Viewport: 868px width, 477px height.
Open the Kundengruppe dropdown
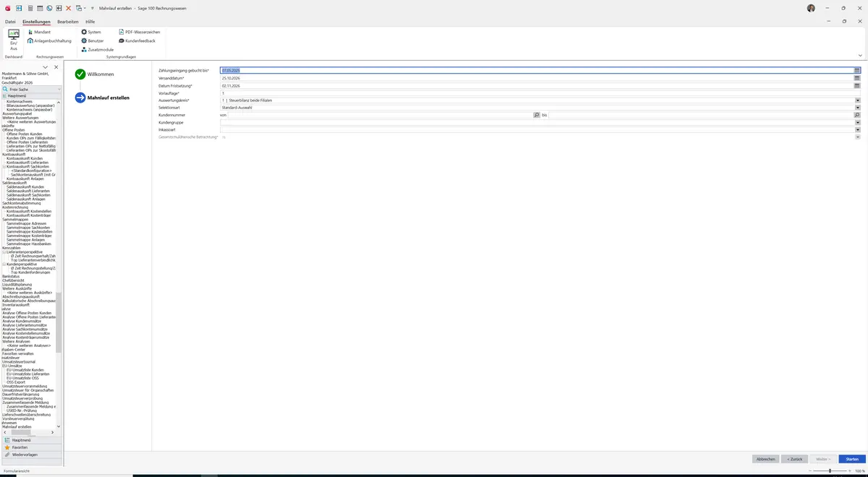pyautogui.click(x=857, y=122)
